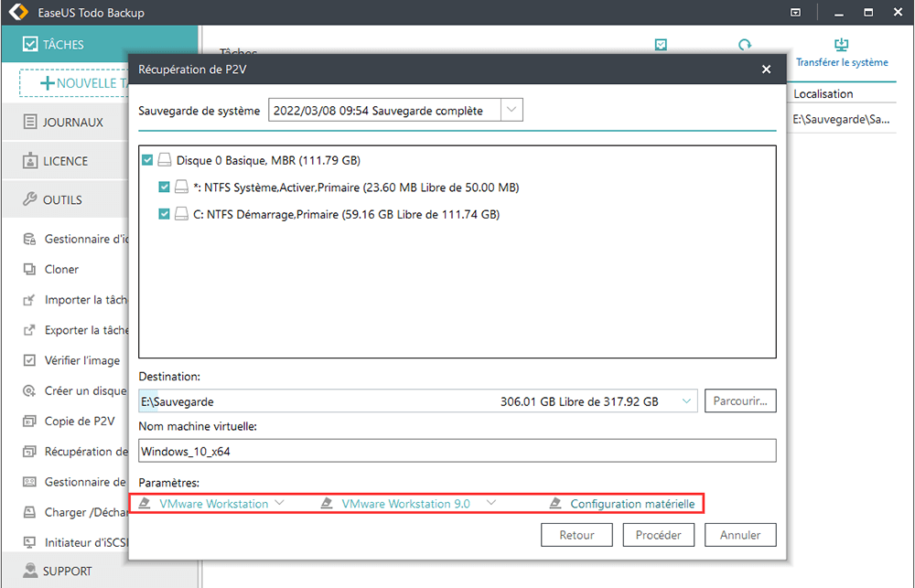Expand the Destination path dropdown arrow
Viewport: 915px width, 588px height.
click(x=686, y=401)
